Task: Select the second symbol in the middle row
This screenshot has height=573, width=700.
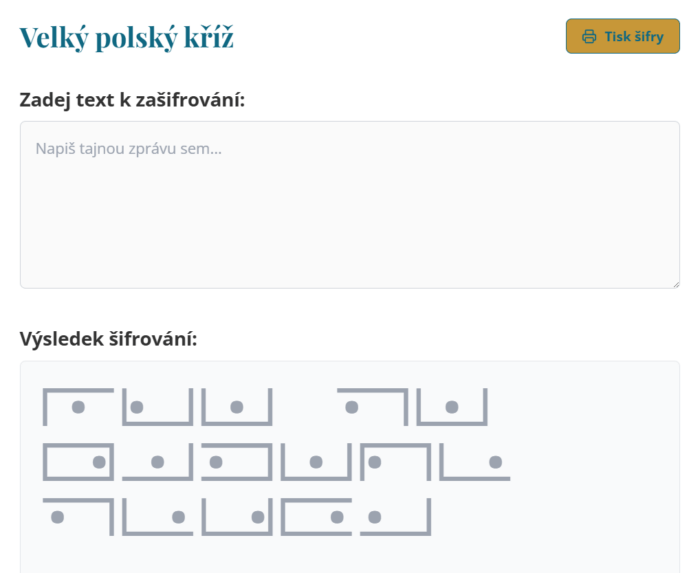Action: (x=158, y=462)
